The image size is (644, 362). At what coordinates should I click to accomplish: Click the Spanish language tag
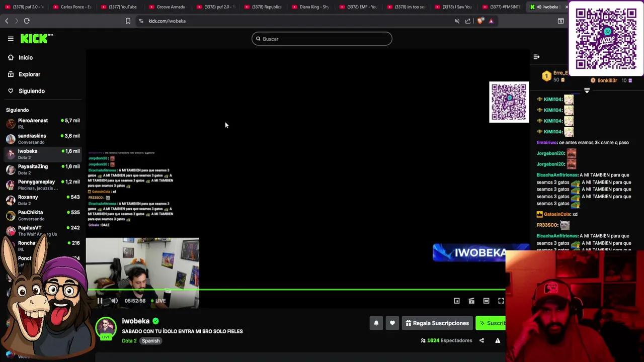click(150, 341)
